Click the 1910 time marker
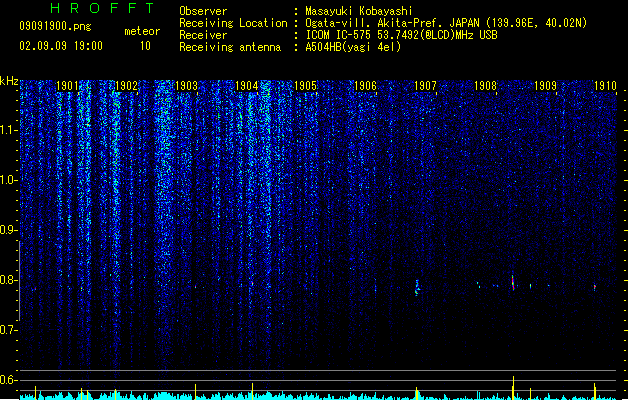This screenshot has height=400, width=629. [605, 86]
